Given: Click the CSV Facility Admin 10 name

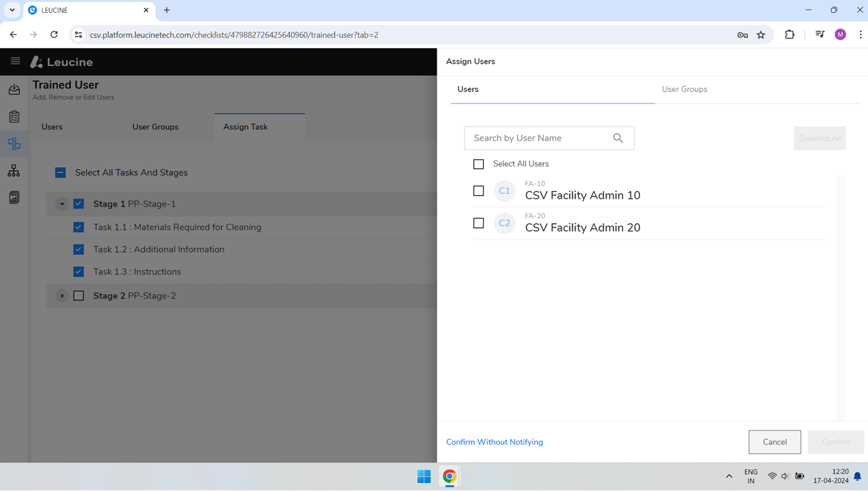Looking at the screenshot, I should pos(582,196).
